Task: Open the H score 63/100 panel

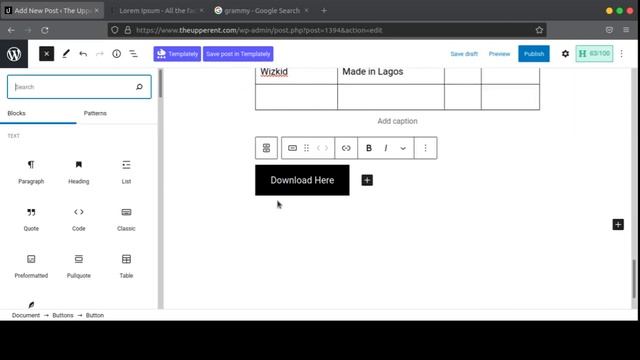Action: coord(594,54)
